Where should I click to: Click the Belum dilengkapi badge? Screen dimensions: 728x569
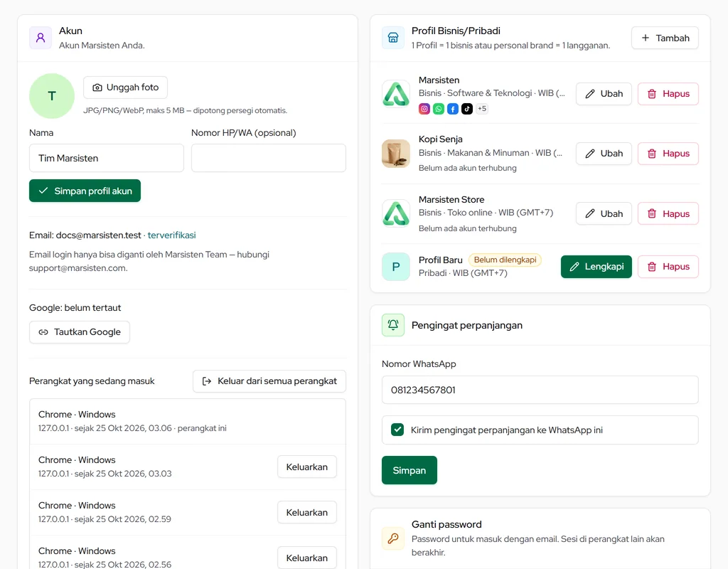(505, 260)
